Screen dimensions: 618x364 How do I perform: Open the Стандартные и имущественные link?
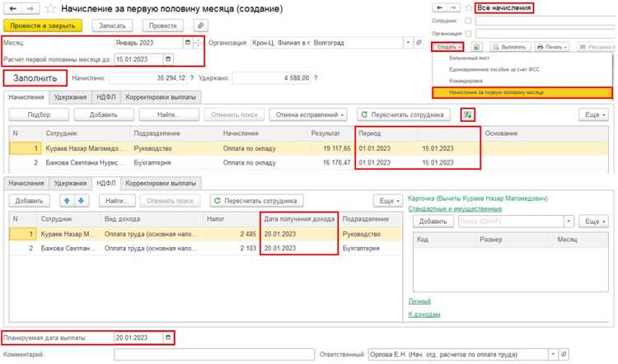click(455, 209)
